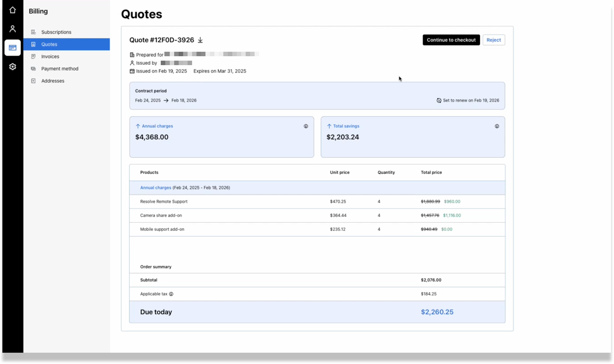Reject the quote
The height and width of the screenshot is (364, 614).
pos(493,40)
